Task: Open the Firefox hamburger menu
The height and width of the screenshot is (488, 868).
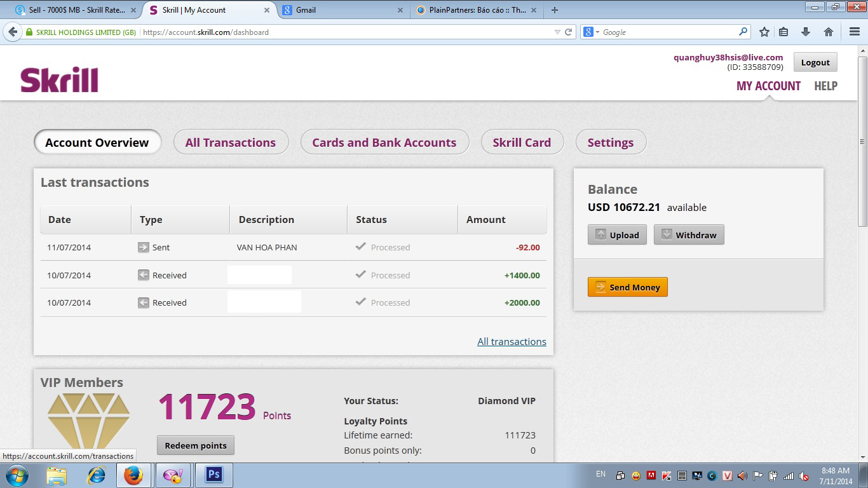Action: click(x=855, y=32)
